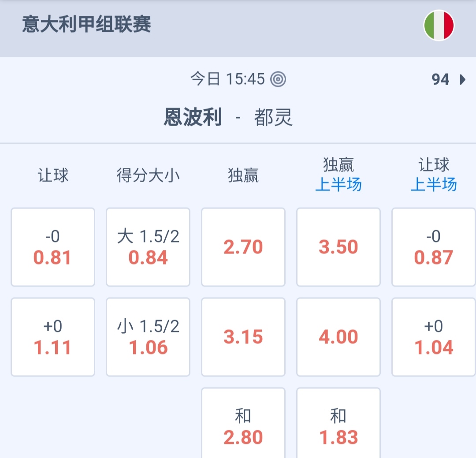Pick Over 1.5/2 at 0.84
Viewport: 476px width, 458px height.
[x=148, y=247]
